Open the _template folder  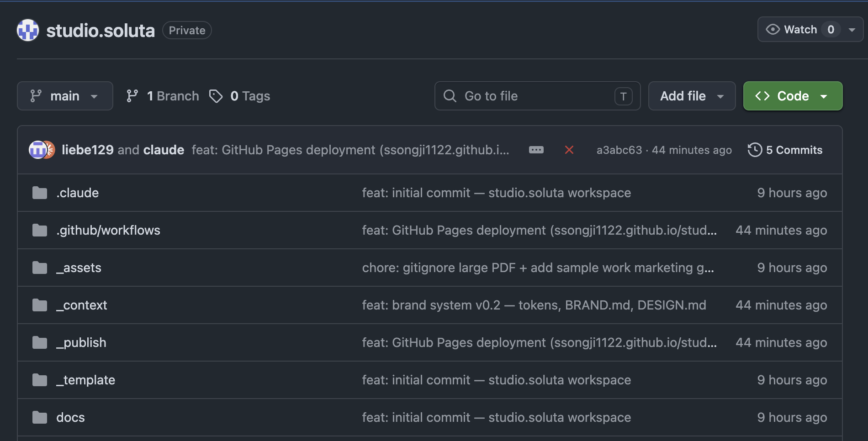tap(85, 380)
